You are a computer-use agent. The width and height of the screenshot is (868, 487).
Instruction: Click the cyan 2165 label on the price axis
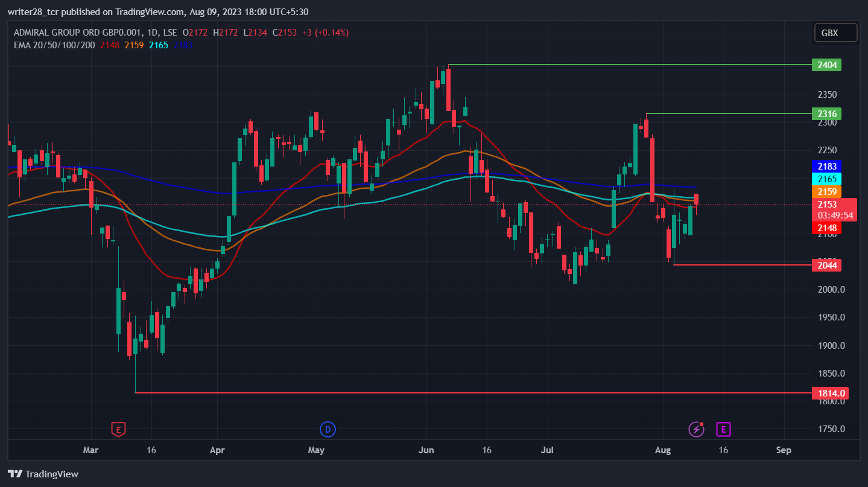point(826,179)
